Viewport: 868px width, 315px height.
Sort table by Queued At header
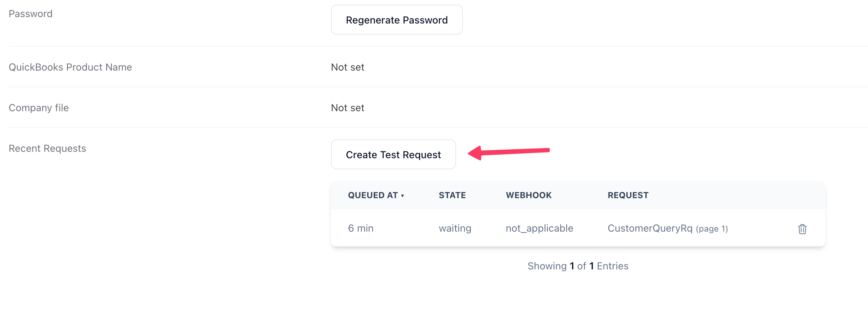(x=373, y=195)
